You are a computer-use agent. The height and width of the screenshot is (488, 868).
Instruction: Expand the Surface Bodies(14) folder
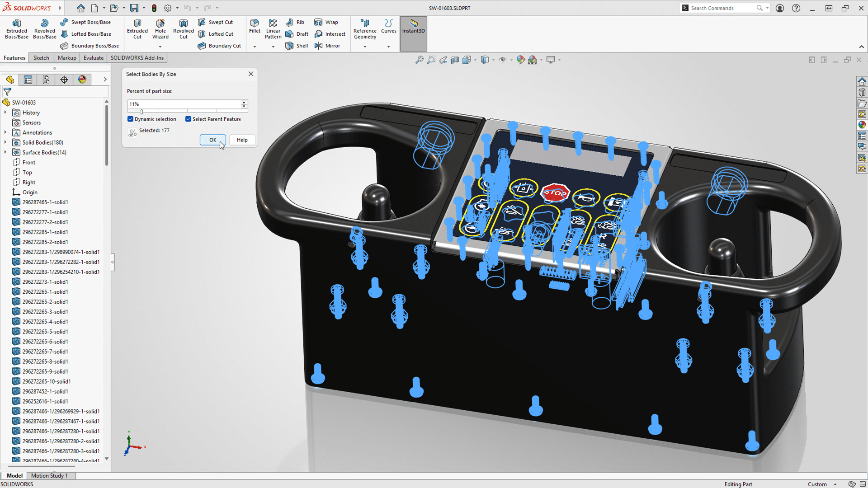click(5, 152)
